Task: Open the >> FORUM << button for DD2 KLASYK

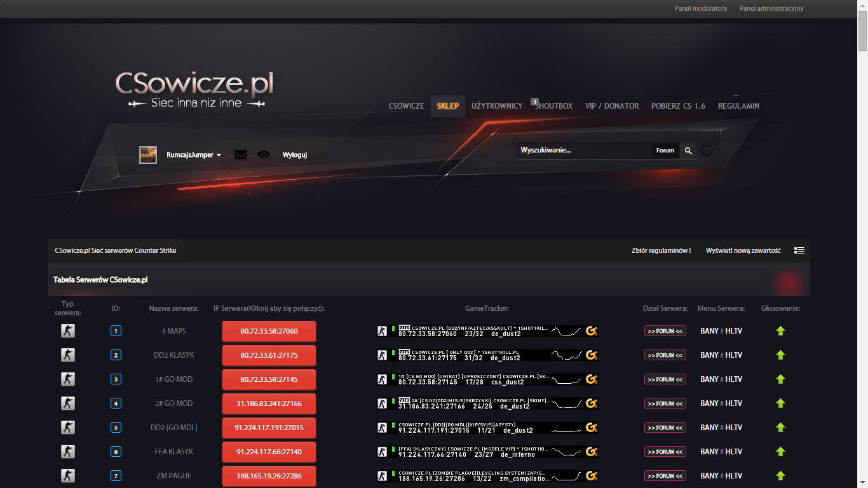Action: click(x=665, y=355)
